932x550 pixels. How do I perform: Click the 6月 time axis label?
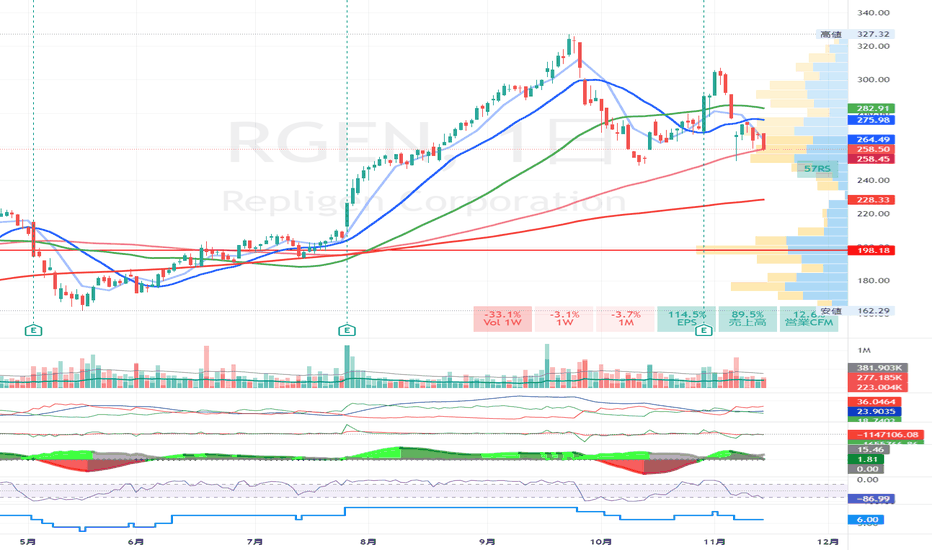(x=136, y=542)
